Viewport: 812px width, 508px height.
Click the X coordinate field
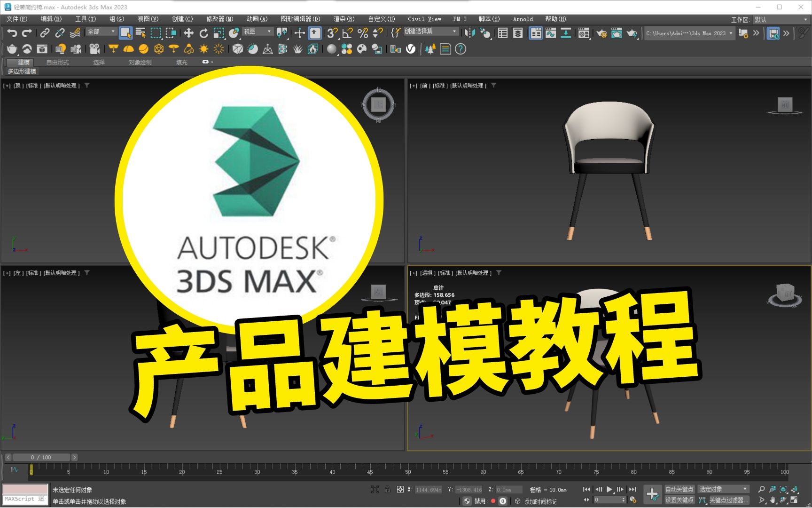[428, 490]
